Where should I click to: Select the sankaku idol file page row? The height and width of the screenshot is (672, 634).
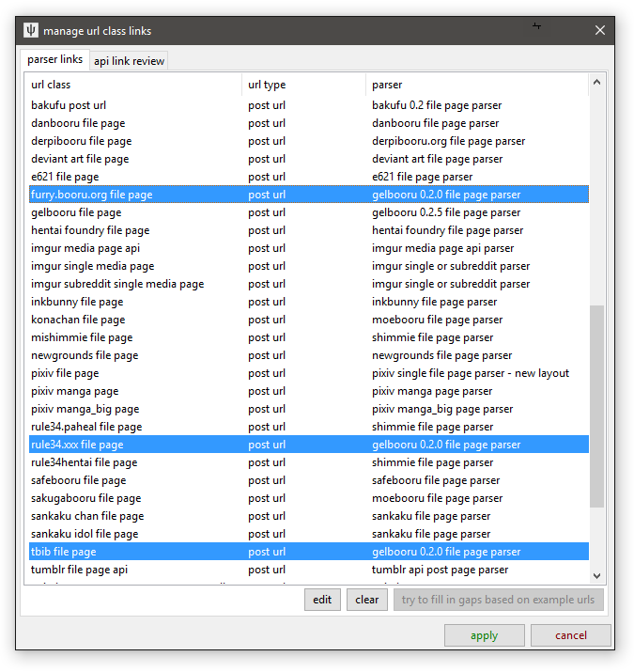pyautogui.click(x=309, y=534)
